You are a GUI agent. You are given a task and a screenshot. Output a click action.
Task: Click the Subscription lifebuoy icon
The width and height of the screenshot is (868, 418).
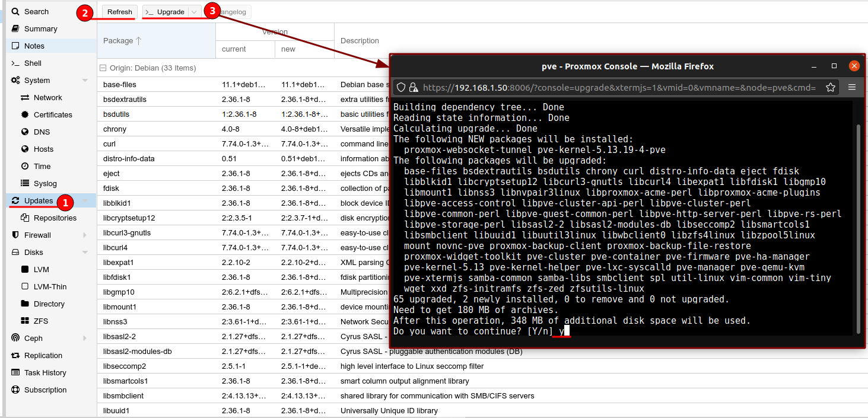tap(15, 390)
